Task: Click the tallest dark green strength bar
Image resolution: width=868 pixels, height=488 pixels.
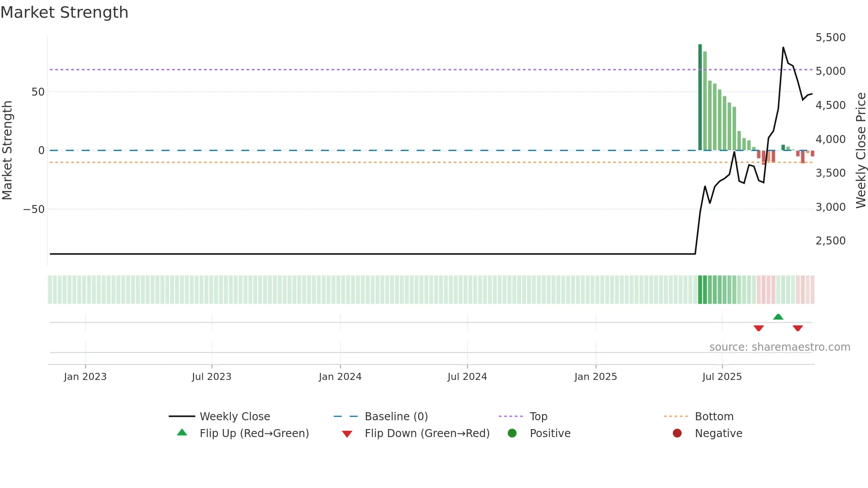Action: pyautogui.click(x=700, y=97)
